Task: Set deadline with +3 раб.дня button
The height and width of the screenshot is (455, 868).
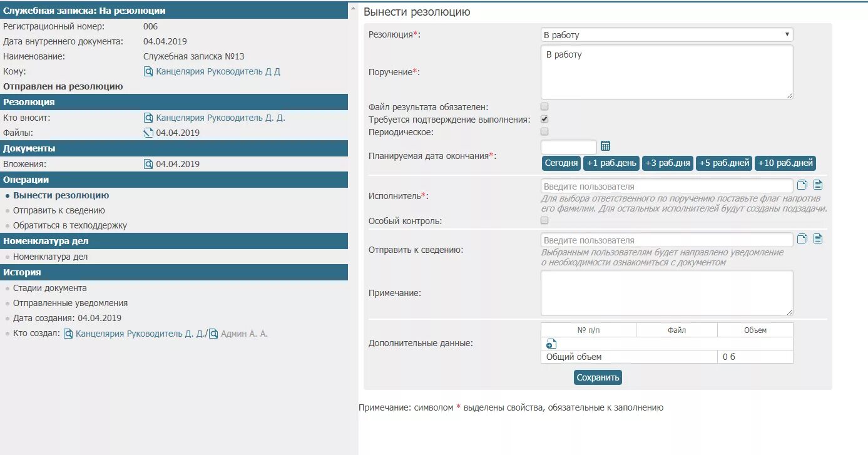Action: [x=668, y=163]
